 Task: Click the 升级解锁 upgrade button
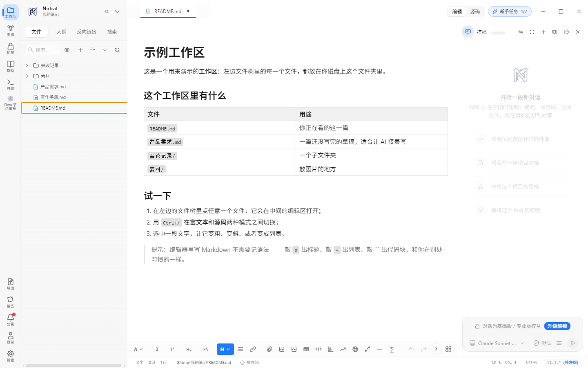tap(557, 326)
